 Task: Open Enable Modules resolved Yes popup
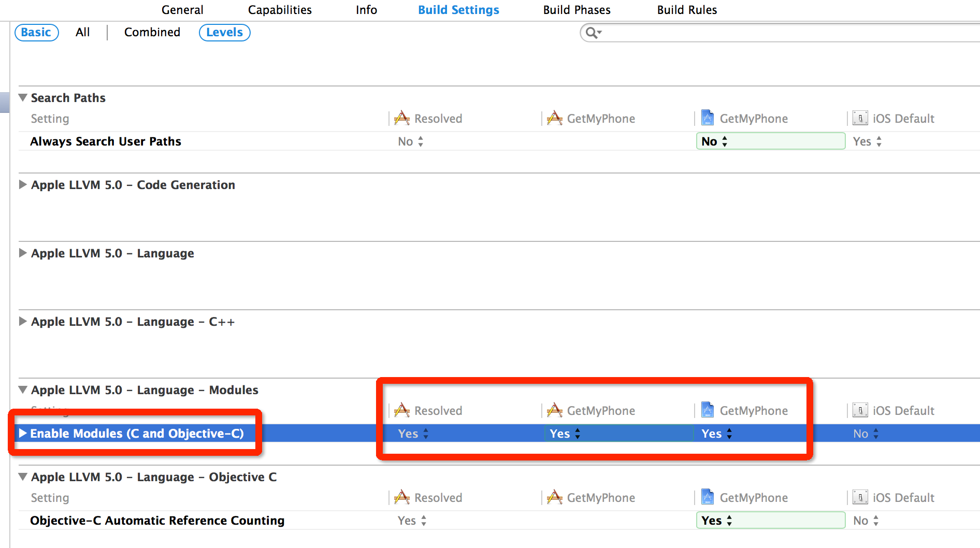(413, 434)
